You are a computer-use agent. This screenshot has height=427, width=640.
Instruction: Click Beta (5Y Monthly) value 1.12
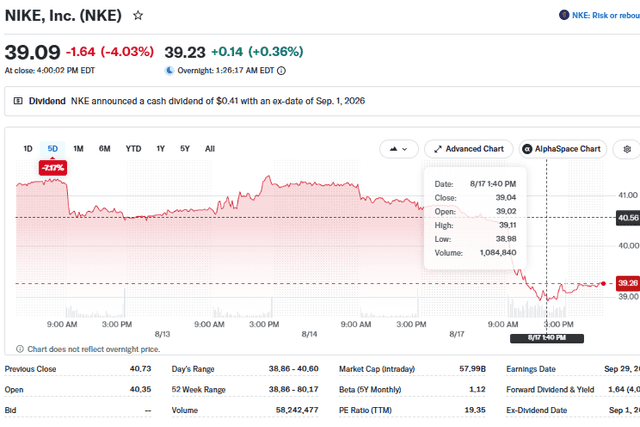point(477,389)
